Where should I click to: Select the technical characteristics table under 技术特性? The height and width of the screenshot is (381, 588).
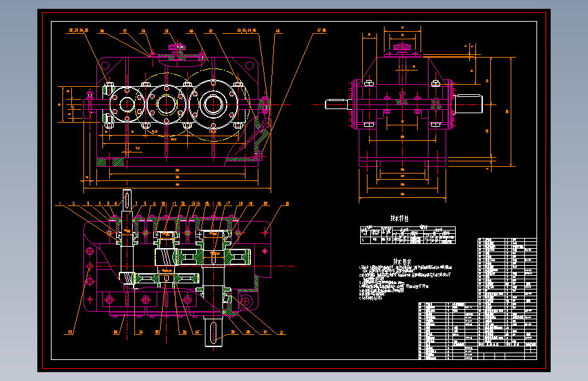click(x=408, y=235)
